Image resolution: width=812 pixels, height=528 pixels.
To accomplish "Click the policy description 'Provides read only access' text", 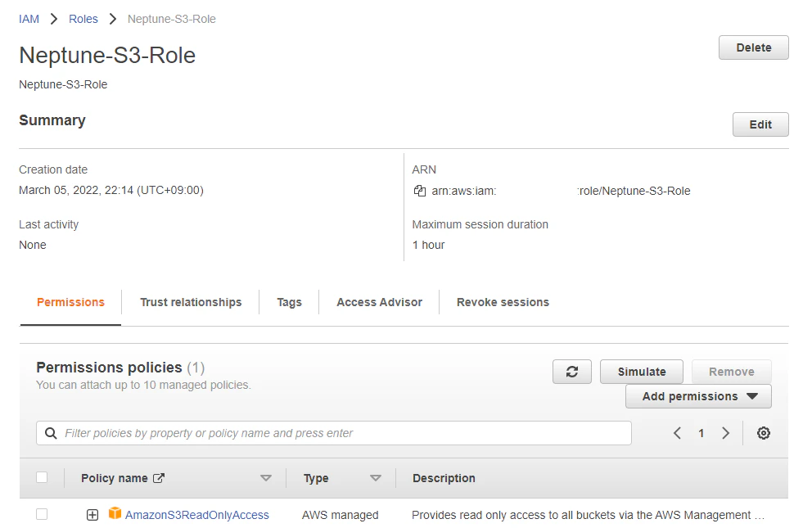I will (x=588, y=515).
